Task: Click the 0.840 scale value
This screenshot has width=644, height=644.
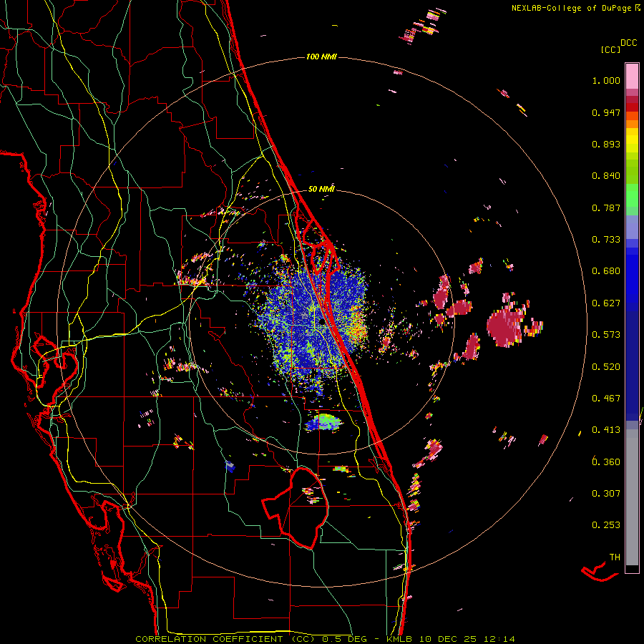Action: click(606, 176)
